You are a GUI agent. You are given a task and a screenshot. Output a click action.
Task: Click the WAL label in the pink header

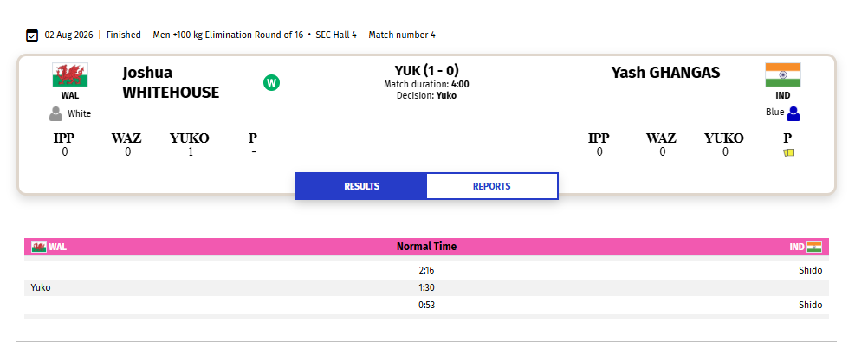57,247
